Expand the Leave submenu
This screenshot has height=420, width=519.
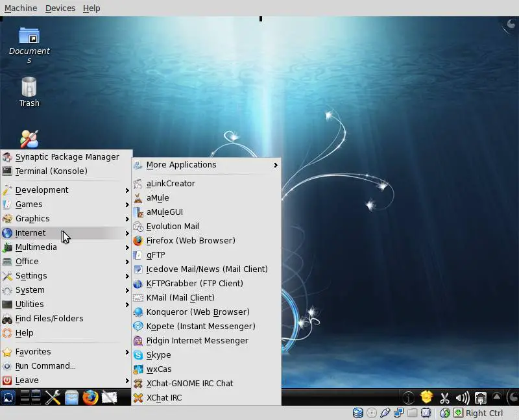tap(66, 380)
